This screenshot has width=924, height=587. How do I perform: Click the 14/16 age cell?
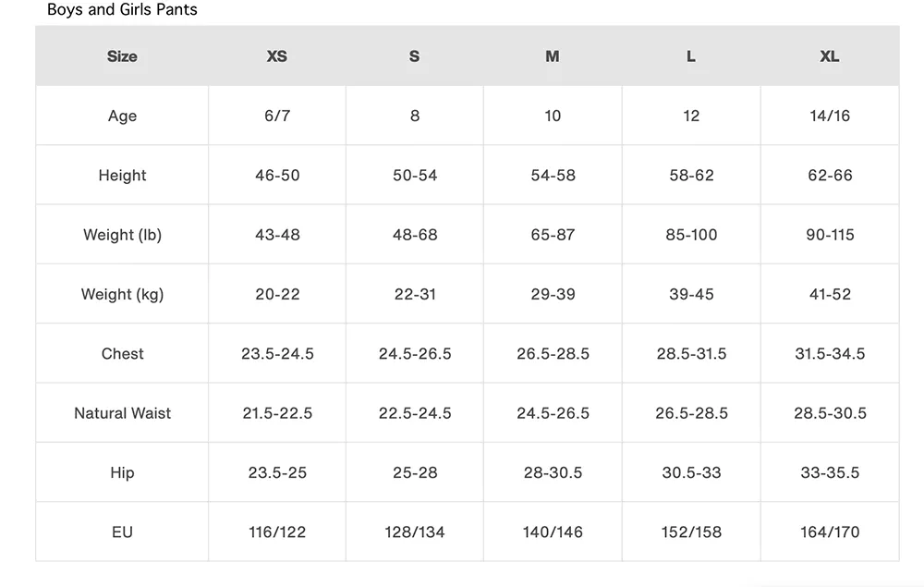830,116
